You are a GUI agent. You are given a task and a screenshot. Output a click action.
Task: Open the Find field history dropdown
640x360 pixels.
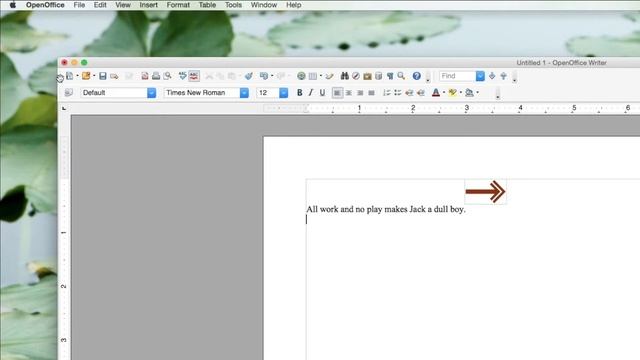(480, 76)
